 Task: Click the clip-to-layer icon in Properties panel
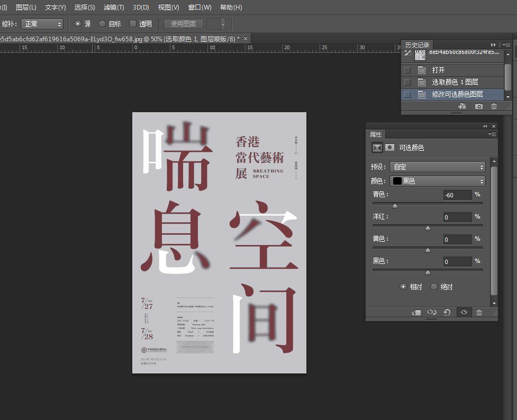[416, 312]
